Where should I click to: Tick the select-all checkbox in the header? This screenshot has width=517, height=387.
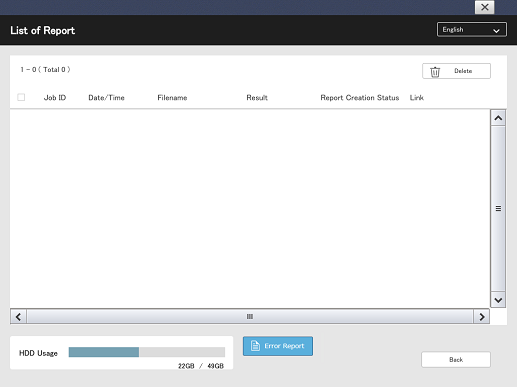tap(21, 97)
